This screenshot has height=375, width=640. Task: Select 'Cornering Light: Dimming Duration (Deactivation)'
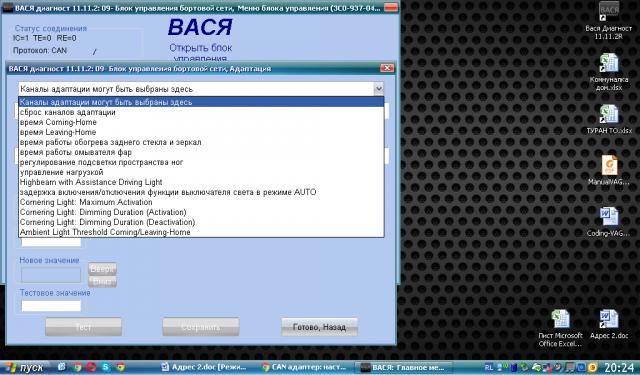[201, 222]
